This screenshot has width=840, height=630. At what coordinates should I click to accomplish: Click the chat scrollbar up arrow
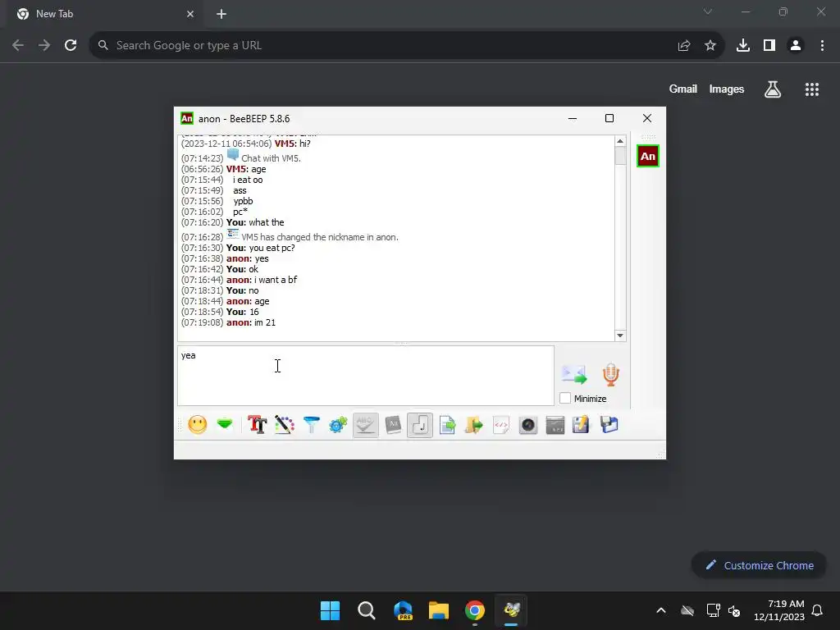click(x=620, y=141)
